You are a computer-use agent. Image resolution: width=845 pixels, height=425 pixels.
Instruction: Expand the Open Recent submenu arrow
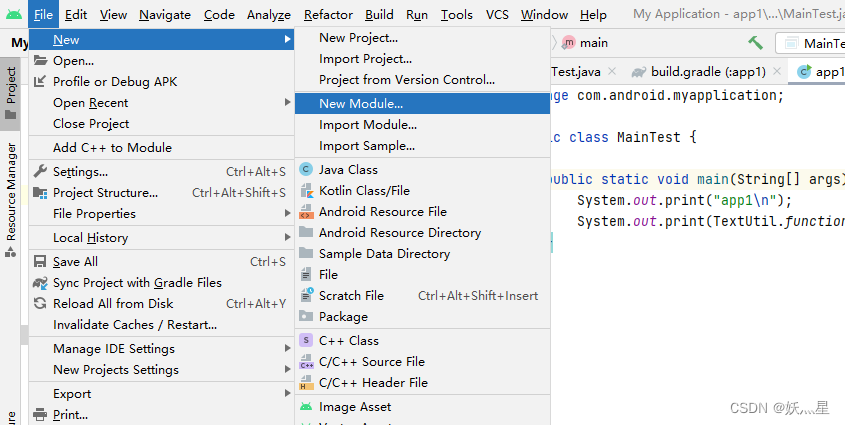click(288, 102)
